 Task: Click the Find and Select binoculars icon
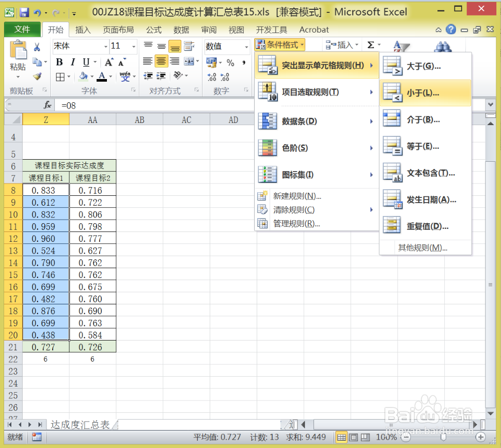coord(443,47)
